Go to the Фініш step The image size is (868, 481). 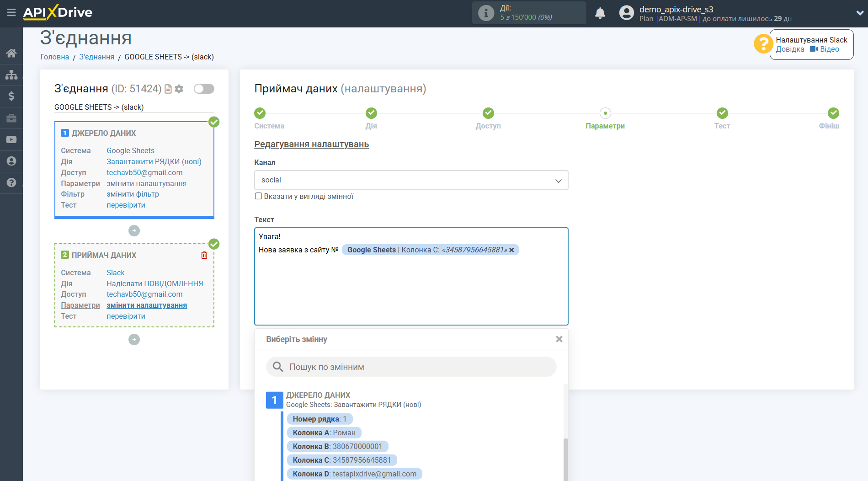[833, 113]
